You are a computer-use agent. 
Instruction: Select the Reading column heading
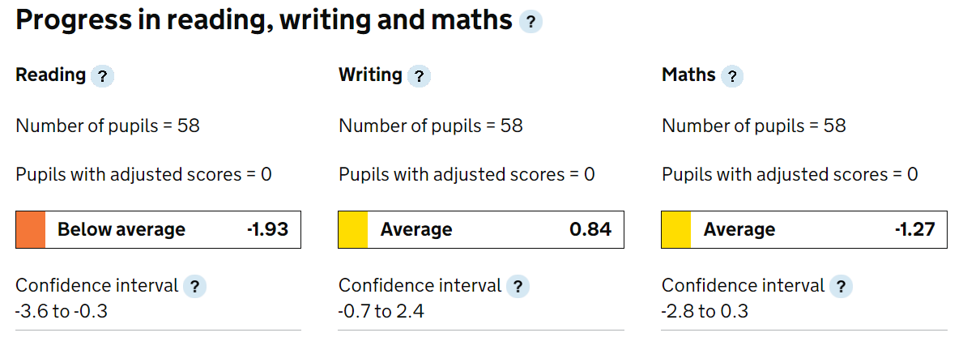pyautogui.click(x=50, y=75)
